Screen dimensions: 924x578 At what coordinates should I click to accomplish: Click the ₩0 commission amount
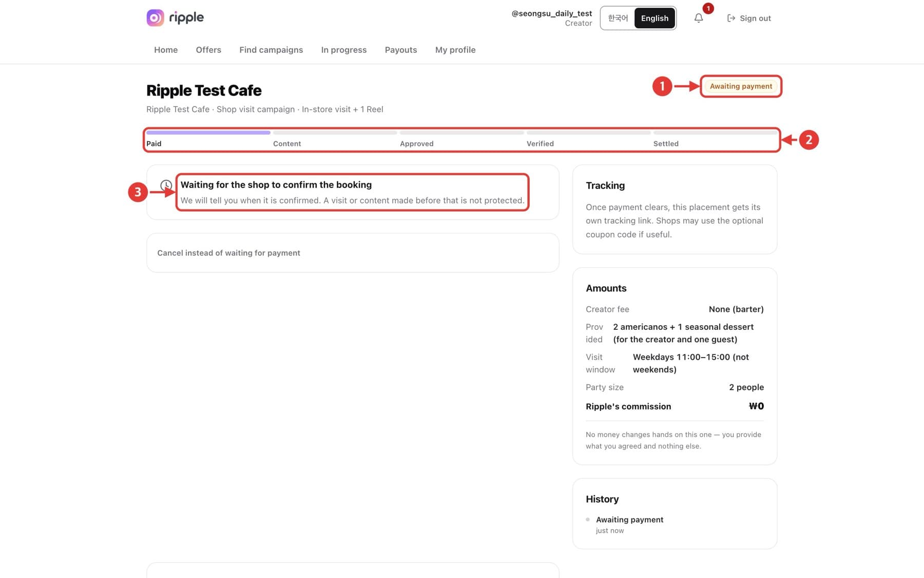pyautogui.click(x=756, y=406)
